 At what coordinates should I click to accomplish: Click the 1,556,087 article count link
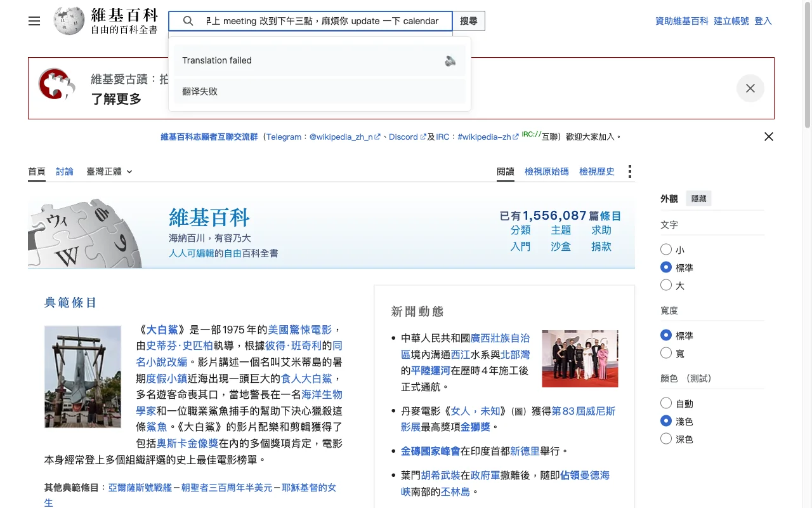(555, 216)
